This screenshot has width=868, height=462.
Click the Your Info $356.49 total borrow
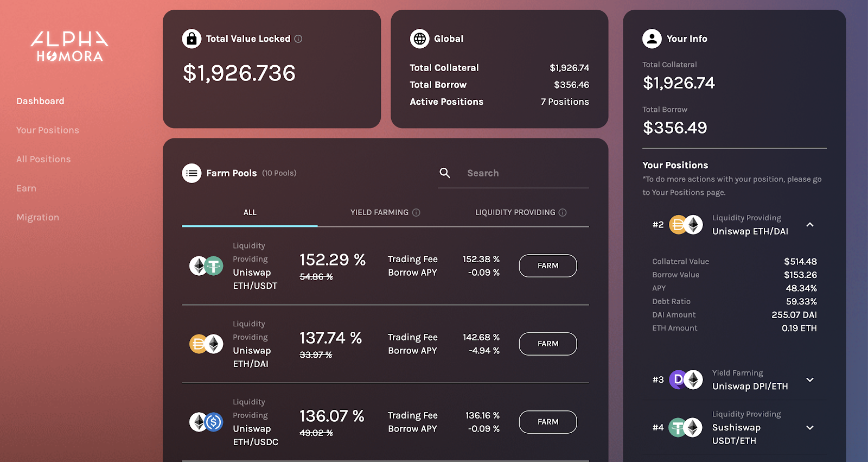pos(675,128)
